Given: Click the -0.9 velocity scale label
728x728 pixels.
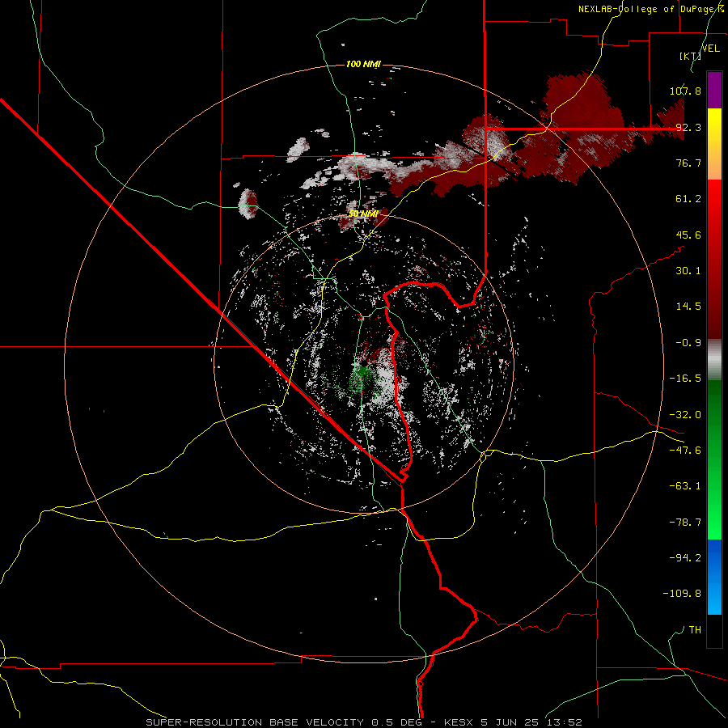Looking at the screenshot, I should click(x=688, y=343).
